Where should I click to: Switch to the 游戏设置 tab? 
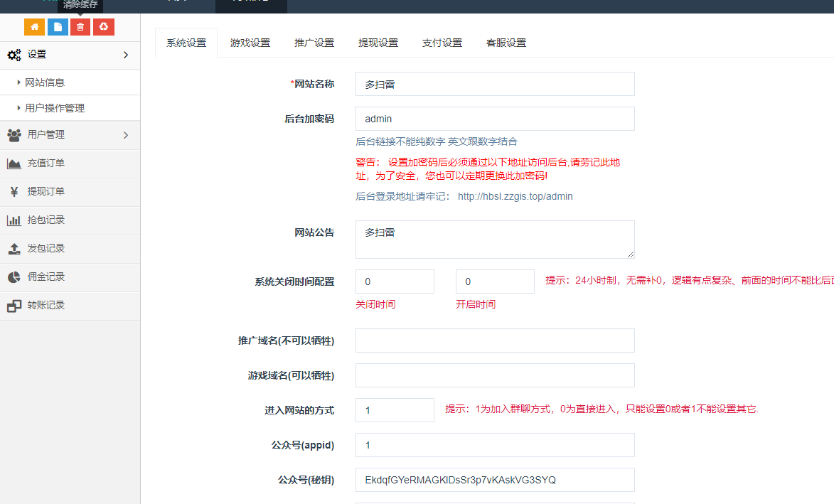[x=250, y=43]
